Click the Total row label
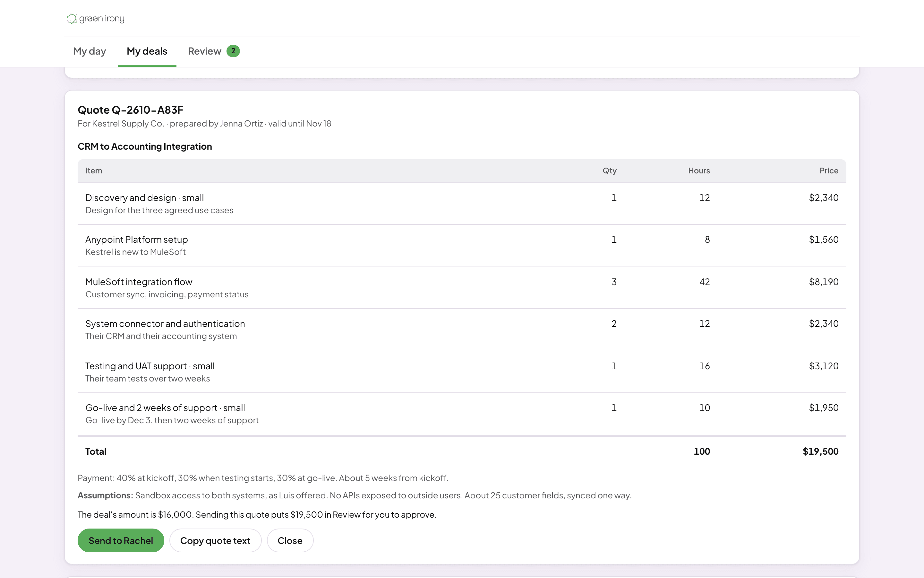 coord(96,451)
